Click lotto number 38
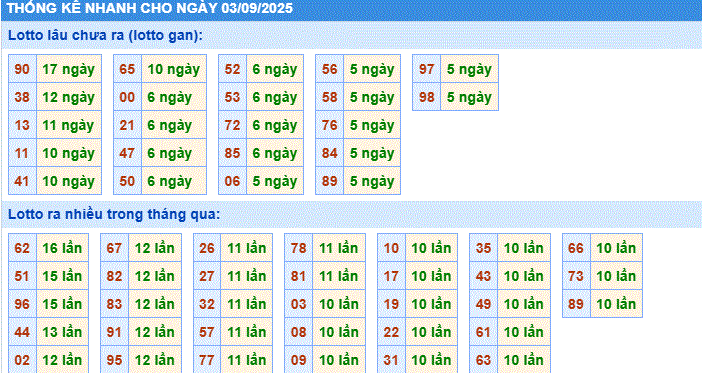 [x=22, y=97]
